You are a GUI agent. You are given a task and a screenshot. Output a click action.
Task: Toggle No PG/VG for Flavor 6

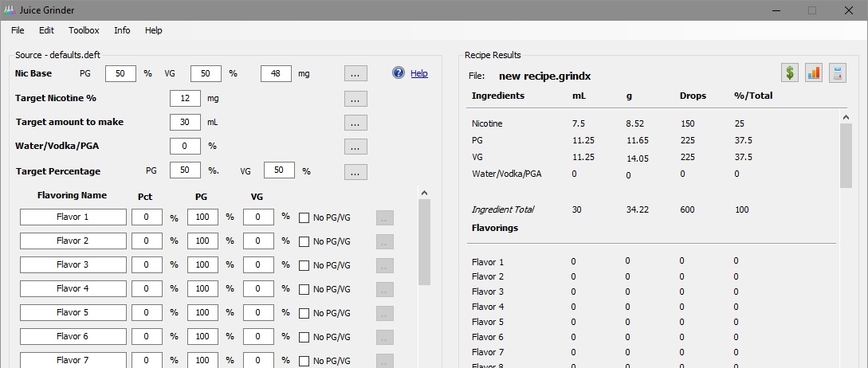coord(304,337)
